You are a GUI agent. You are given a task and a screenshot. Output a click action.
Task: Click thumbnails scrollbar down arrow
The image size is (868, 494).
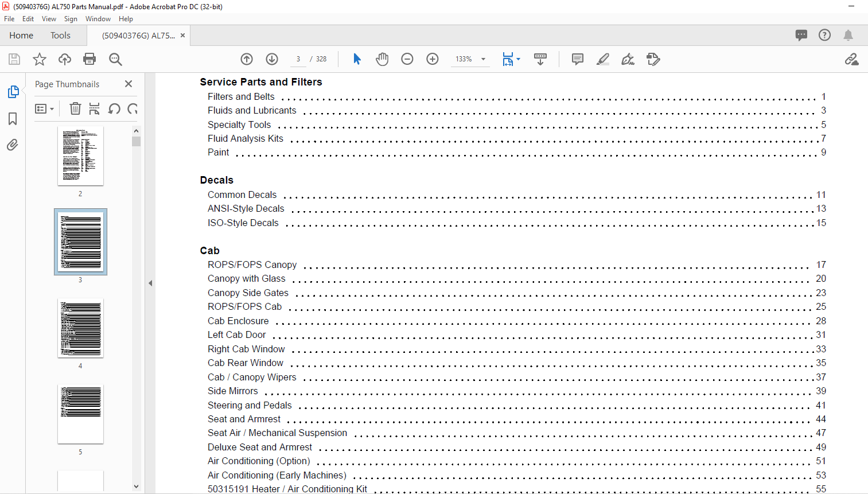click(x=136, y=486)
